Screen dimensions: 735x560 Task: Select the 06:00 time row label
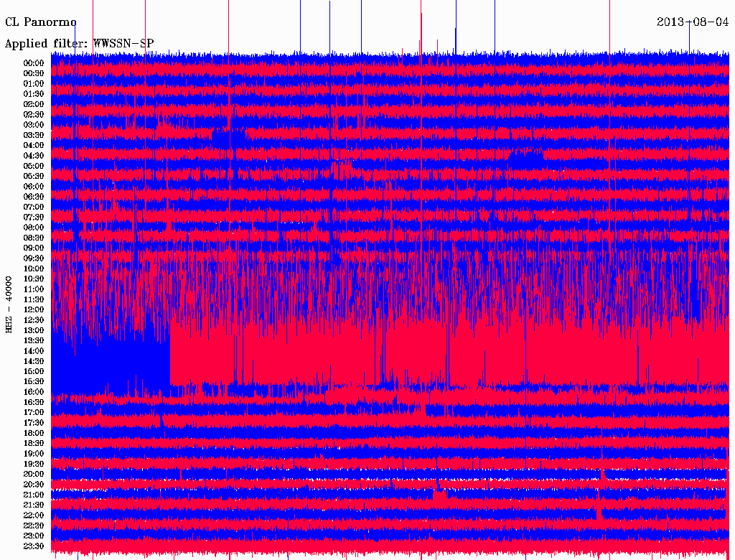(x=34, y=187)
